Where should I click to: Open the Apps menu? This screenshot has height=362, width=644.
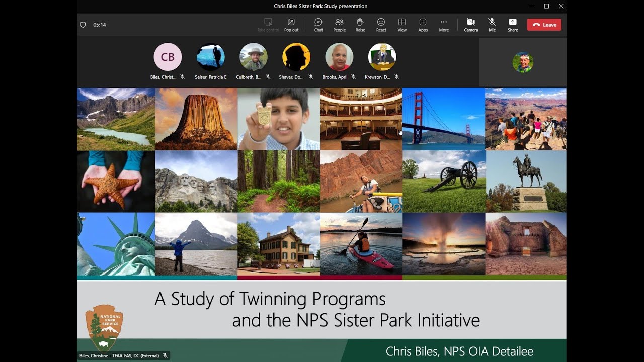[423, 25]
